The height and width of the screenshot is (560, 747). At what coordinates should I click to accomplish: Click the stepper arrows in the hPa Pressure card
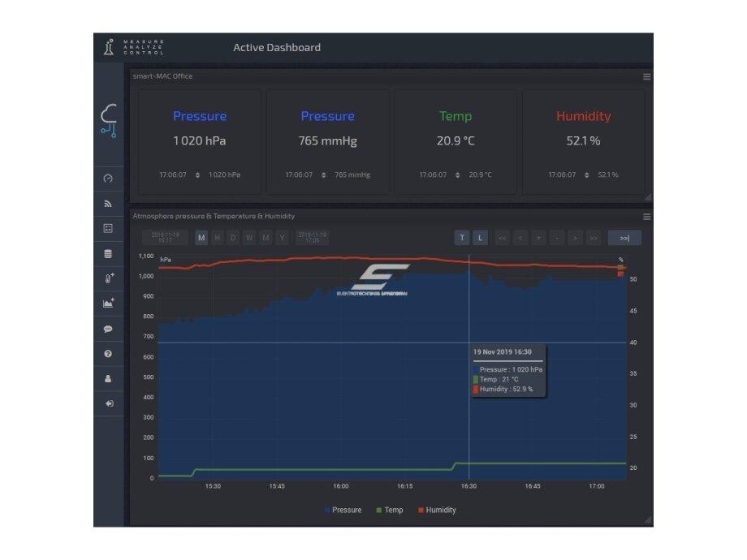pos(197,175)
